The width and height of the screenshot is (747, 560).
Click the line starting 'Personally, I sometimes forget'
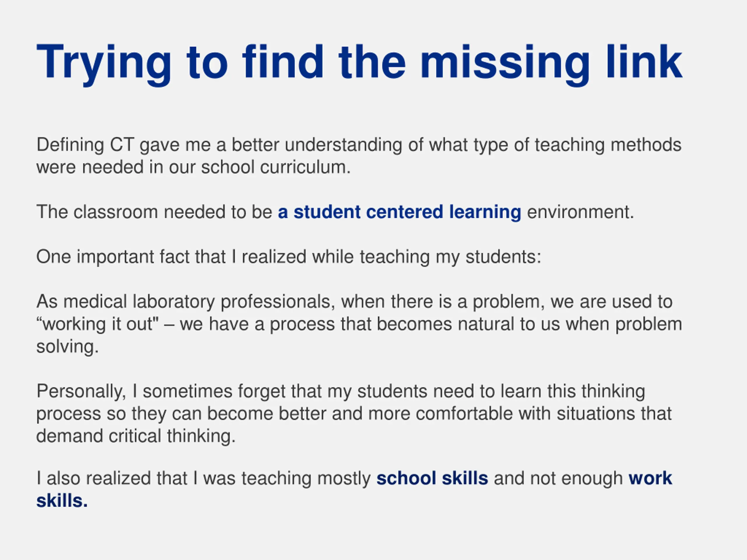coord(341,391)
